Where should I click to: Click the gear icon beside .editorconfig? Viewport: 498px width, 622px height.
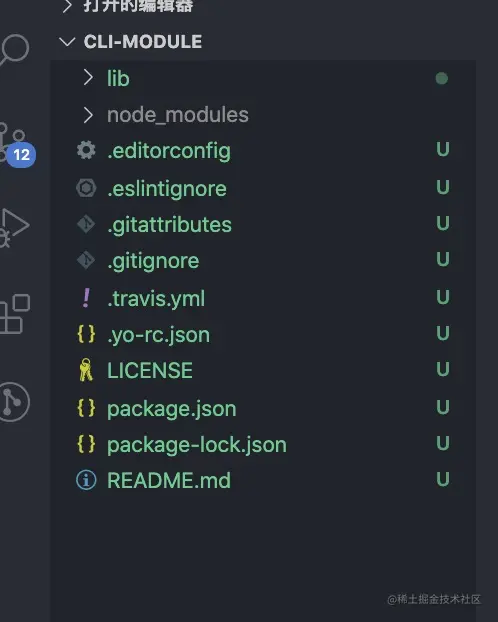coord(86,150)
